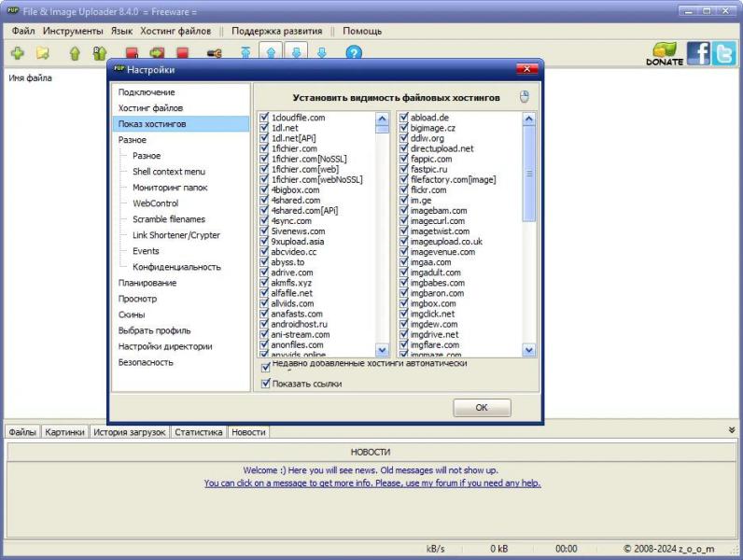Open the Файл menu
The width and height of the screenshot is (743, 560).
coord(23,31)
